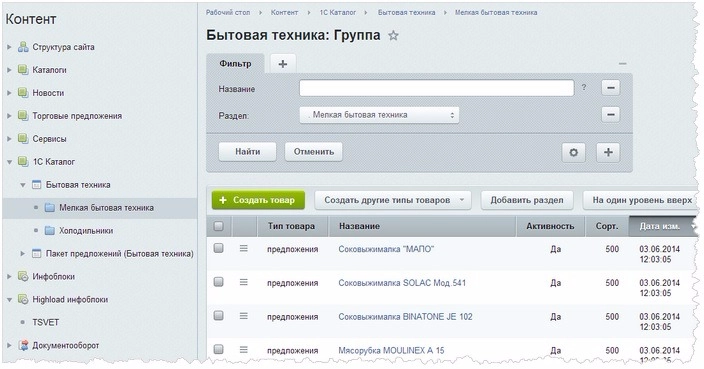Click the Добавить раздел button
The width and height of the screenshot is (704, 369).
pos(527,200)
